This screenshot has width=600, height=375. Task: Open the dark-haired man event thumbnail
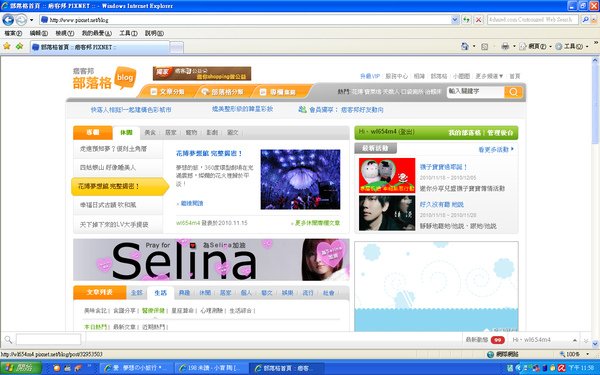[x=387, y=213]
